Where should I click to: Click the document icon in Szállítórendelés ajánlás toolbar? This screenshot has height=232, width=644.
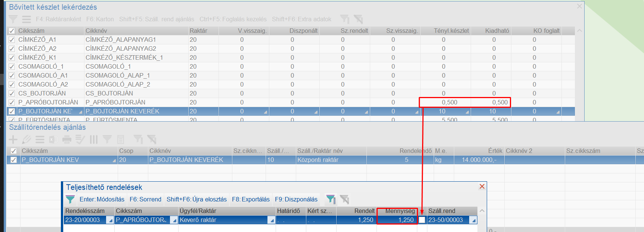121,139
